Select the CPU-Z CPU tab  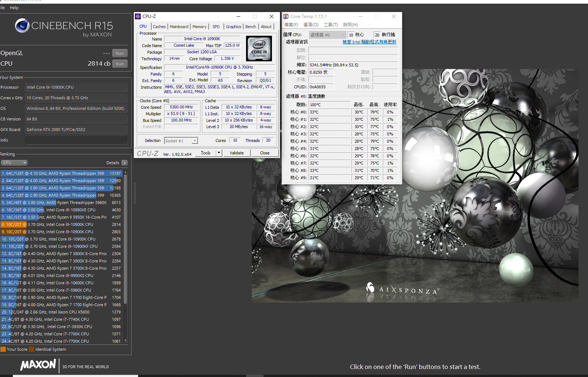tap(143, 26)
